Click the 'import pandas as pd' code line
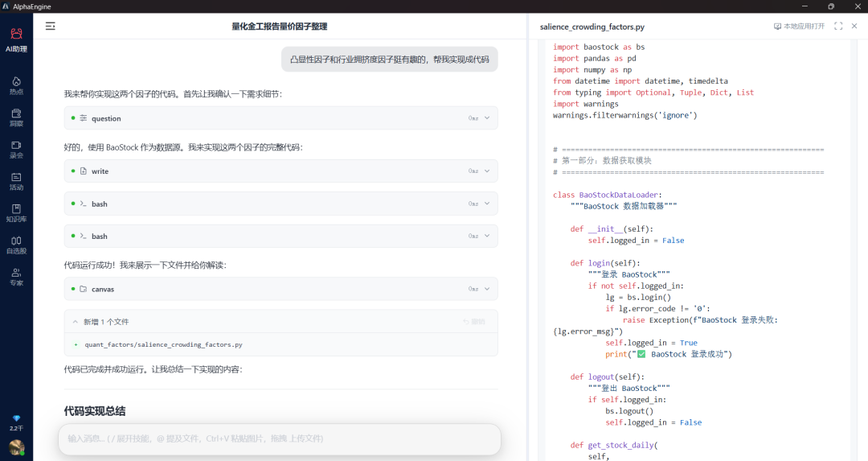The image size is (868, 461). pos(594,58)
